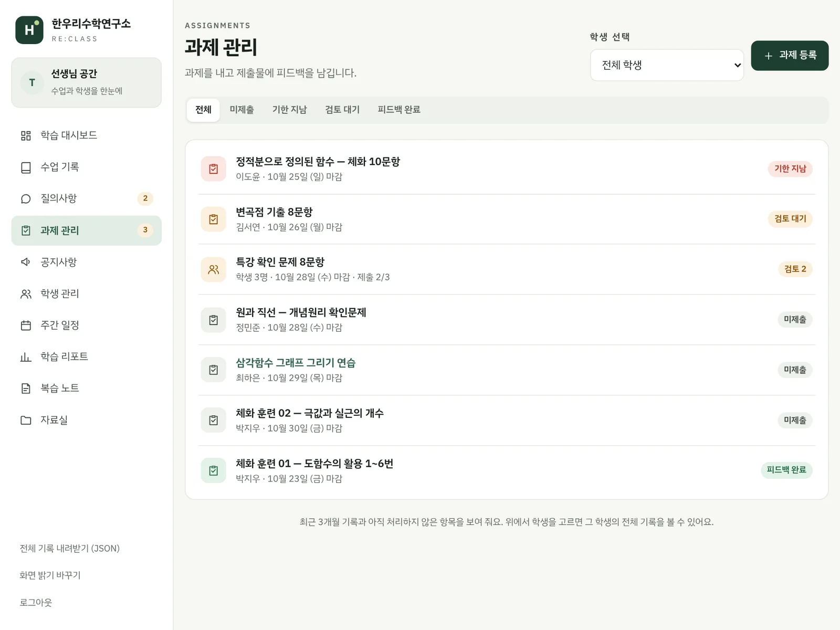Click the 학습 리포트 bar chart icon
The width and height of the screenshot is (840, 630).
coord(26,356)
